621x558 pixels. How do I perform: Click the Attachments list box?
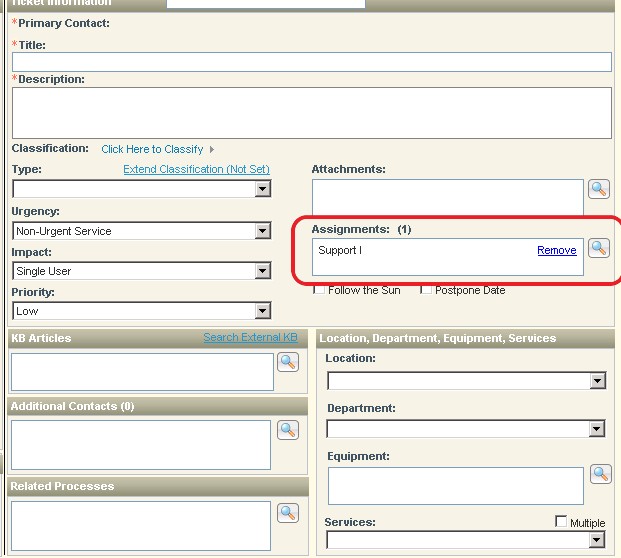448,197
